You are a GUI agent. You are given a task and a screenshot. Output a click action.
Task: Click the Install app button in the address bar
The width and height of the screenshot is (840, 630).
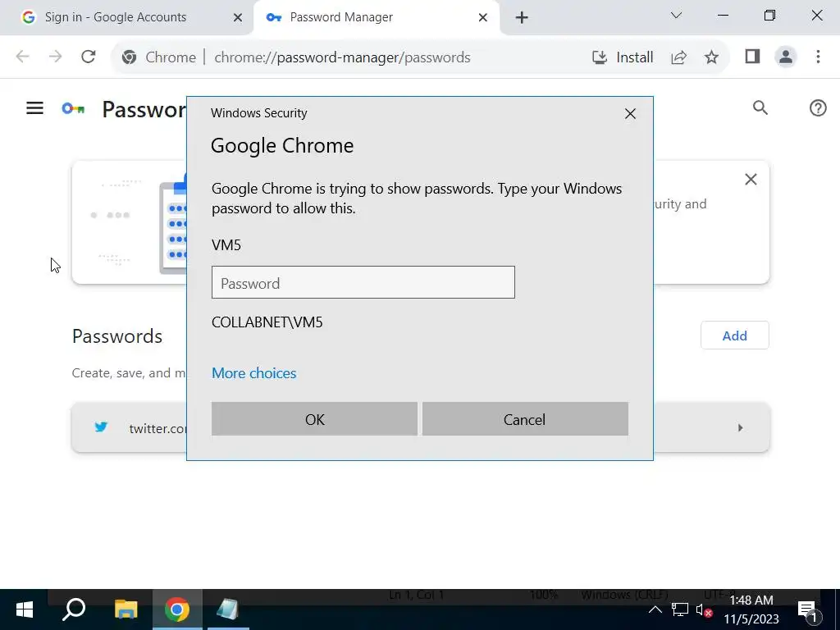click(x=623, y=57)
